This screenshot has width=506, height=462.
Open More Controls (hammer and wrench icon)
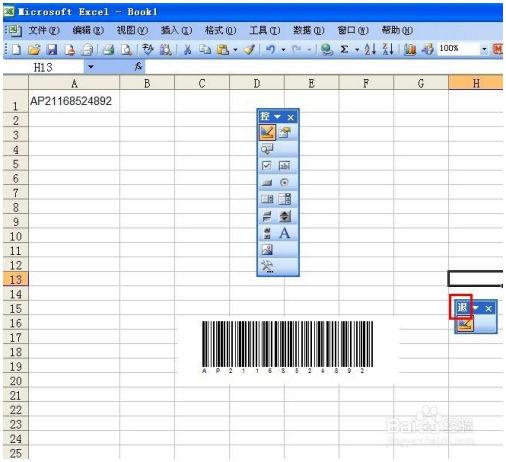(267, 266)
